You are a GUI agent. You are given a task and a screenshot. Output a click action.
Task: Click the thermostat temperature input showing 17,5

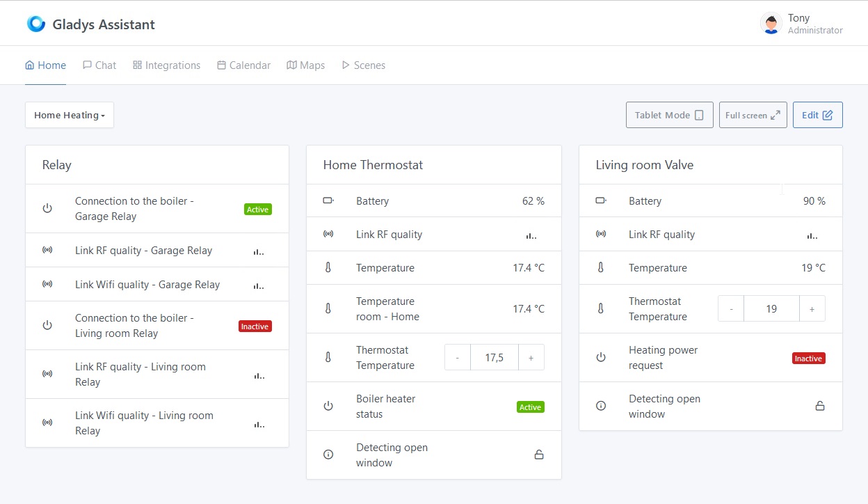click(x=494, y=357)
